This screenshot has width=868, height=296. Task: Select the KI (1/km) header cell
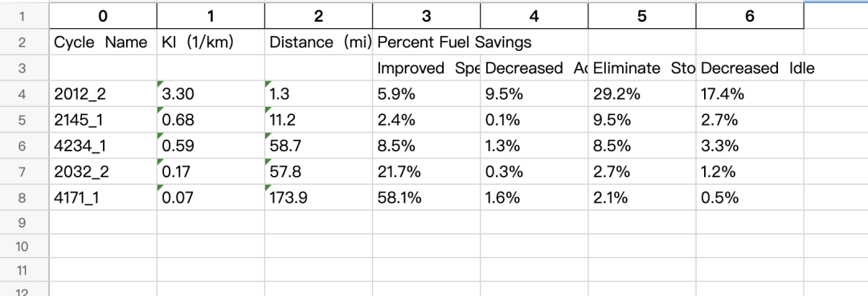coord(211,42)
